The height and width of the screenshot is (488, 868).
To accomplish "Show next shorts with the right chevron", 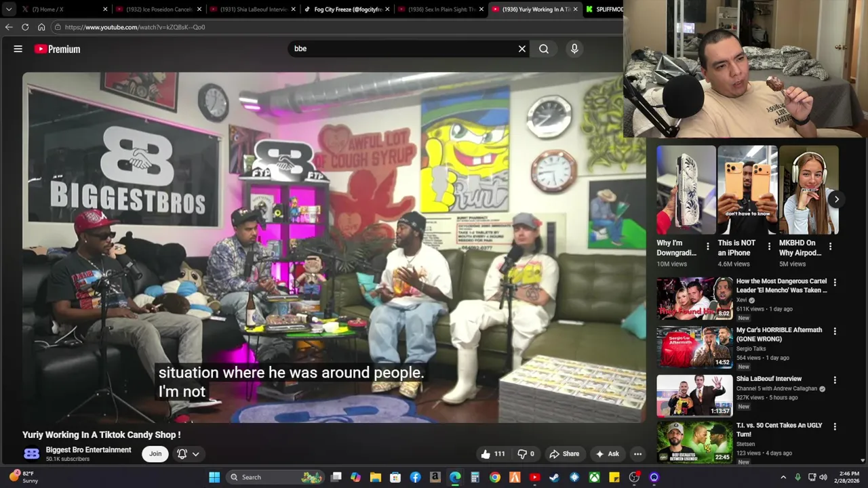I will click(x=836, y=199).
